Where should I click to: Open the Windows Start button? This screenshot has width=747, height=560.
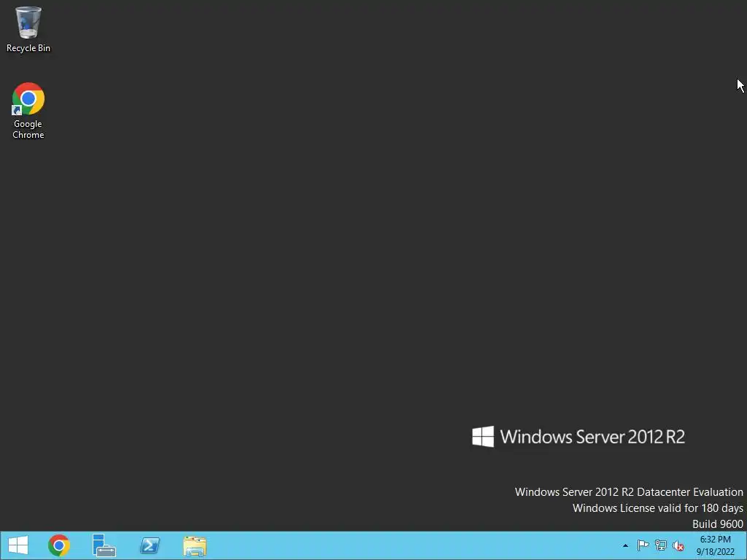(18, 545)
